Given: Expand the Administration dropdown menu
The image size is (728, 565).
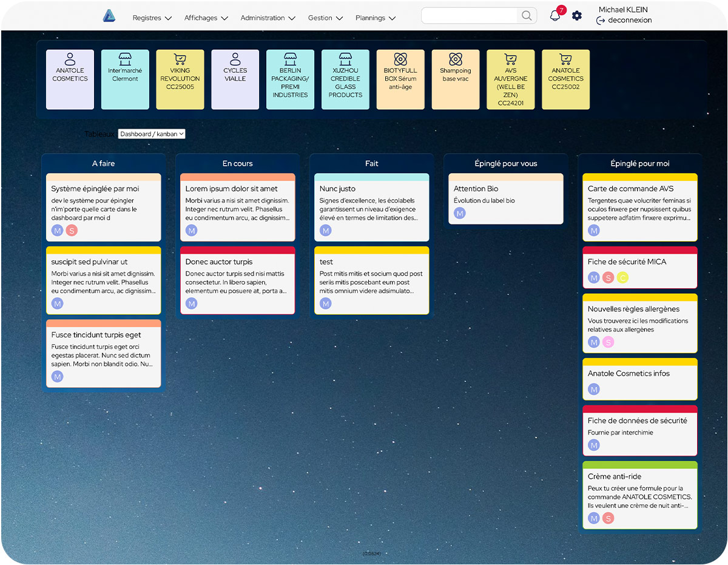Looking at the screenshot, I should coord(268,18).
